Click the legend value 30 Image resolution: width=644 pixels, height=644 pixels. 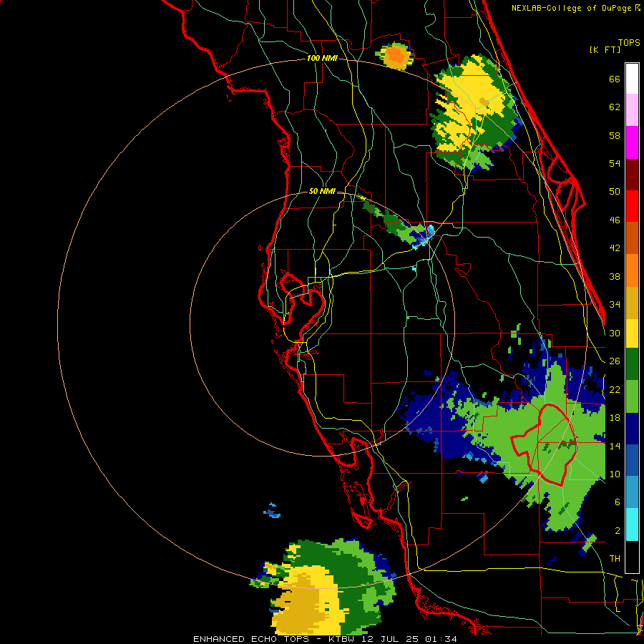[615, 333]
